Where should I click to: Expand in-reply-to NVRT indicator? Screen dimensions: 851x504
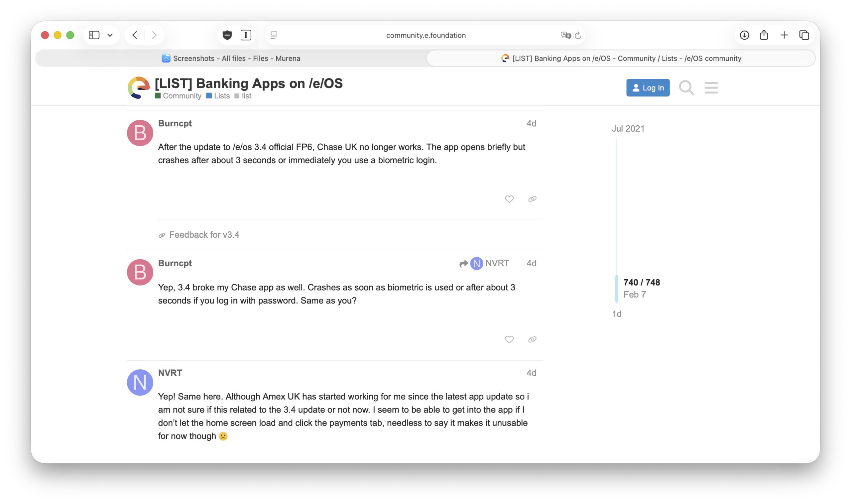(484, 263)
